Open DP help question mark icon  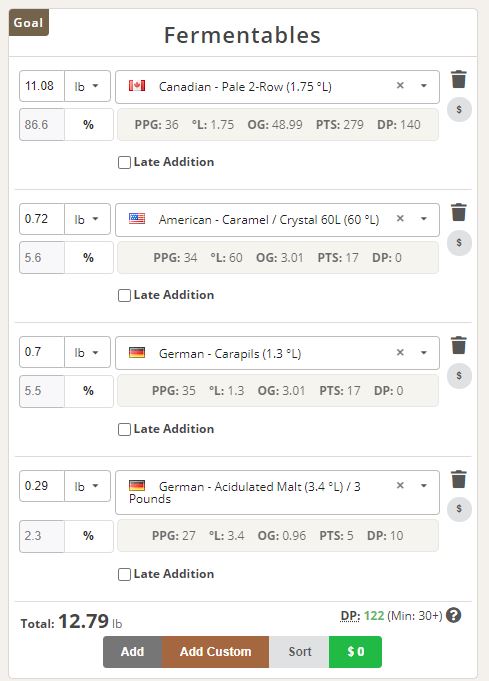pyautogui.click(x=453, y=615)
